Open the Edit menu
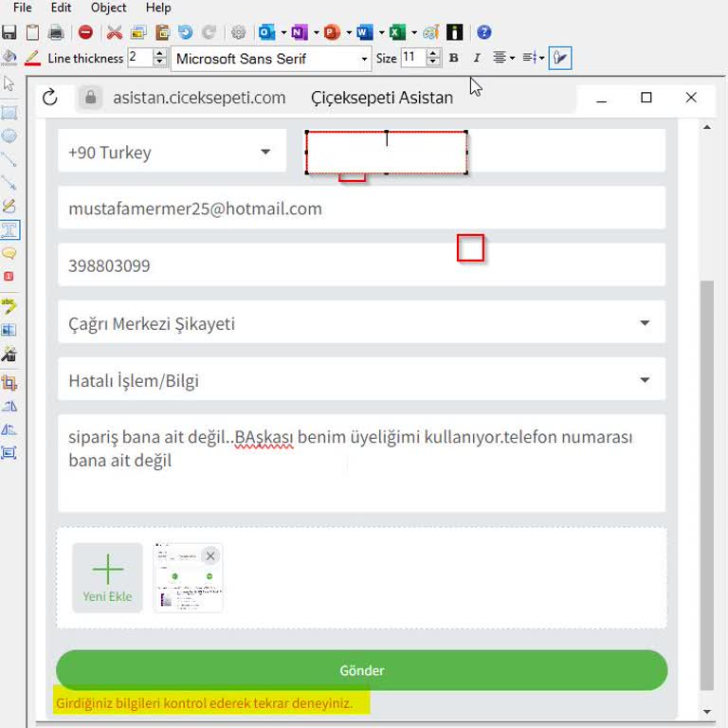 [x=61, y=8]
